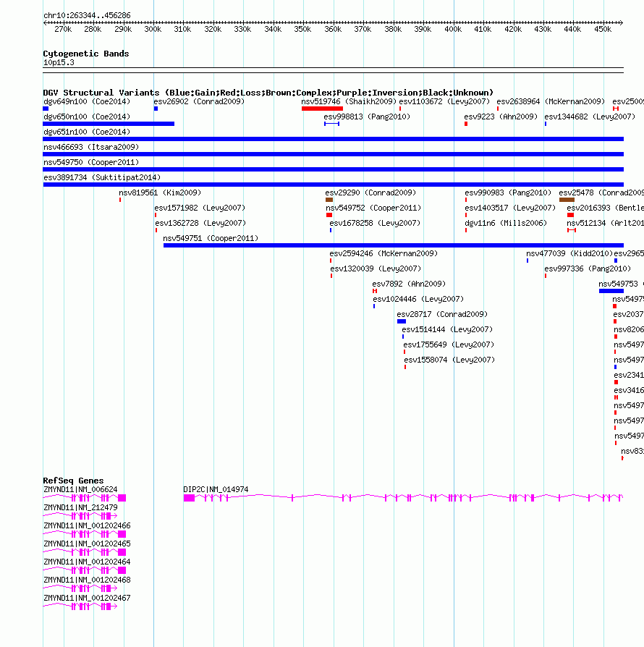Click the Cytogenetic Bands track title
The height and width of the screenshot is (647, 644).
coord(86,54)
